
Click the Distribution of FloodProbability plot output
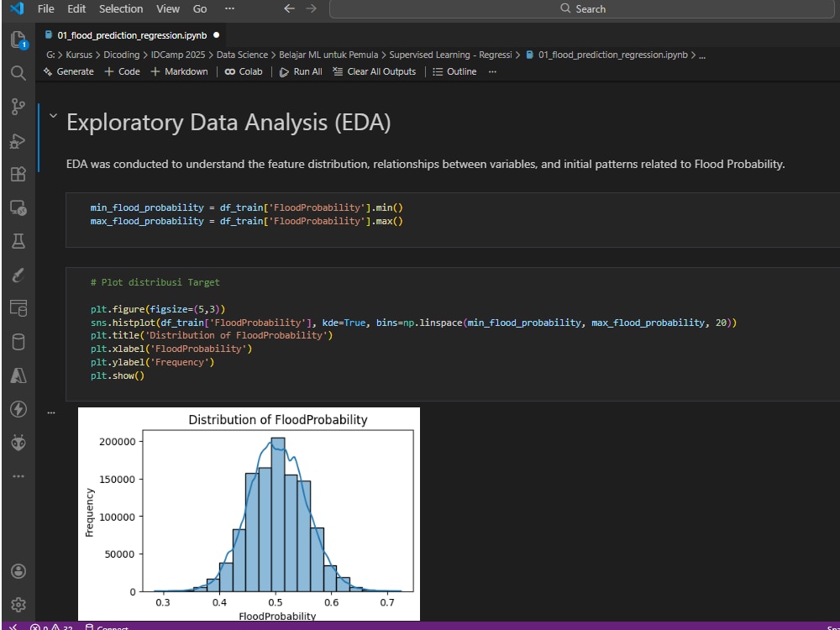[x=249, y=514]
